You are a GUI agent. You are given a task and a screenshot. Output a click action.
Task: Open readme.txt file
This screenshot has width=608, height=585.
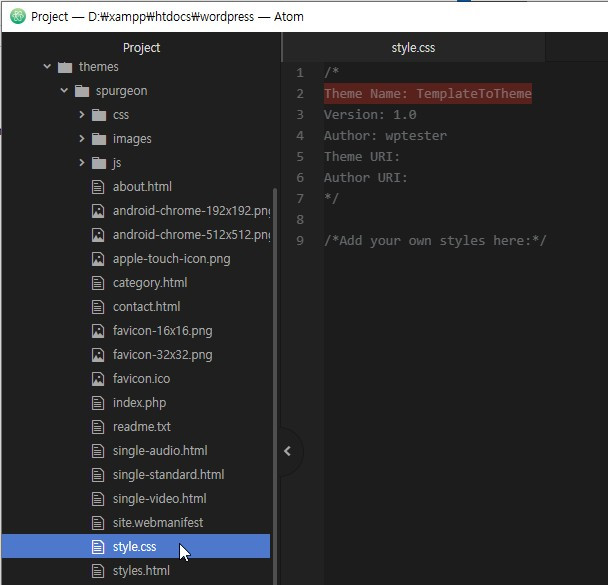tap(142, 427)
